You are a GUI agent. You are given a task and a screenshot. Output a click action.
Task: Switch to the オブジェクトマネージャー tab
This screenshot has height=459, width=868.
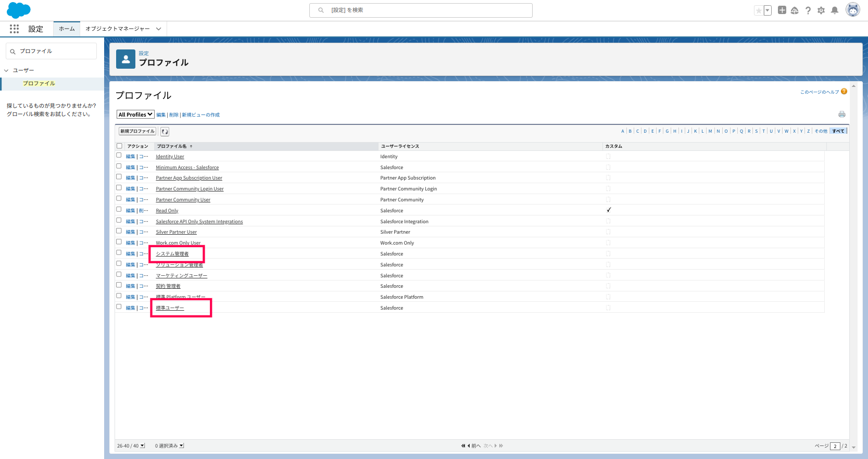(x=118, y=29)
